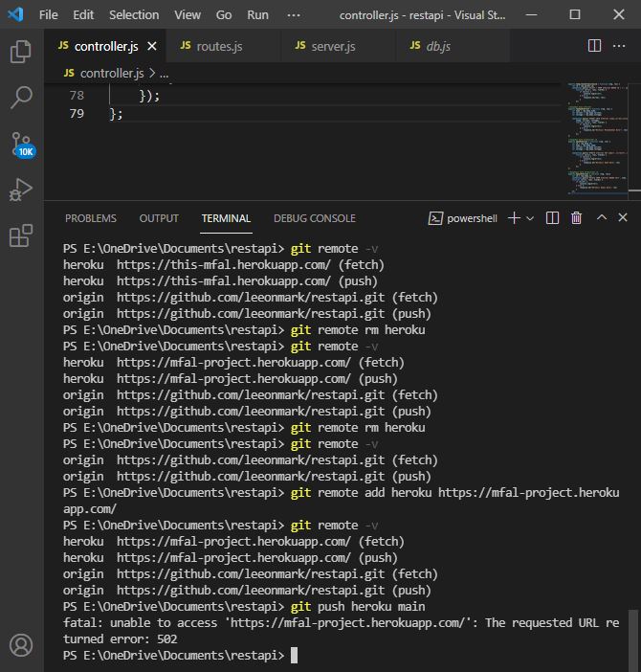
Task: Open the Edit menu
Action: tap(83, 15)
